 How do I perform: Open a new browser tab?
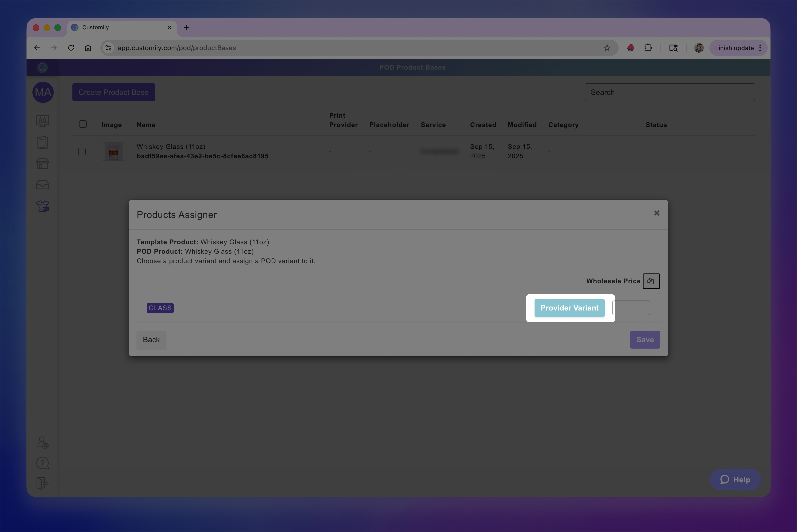click(x=186, y=27)
